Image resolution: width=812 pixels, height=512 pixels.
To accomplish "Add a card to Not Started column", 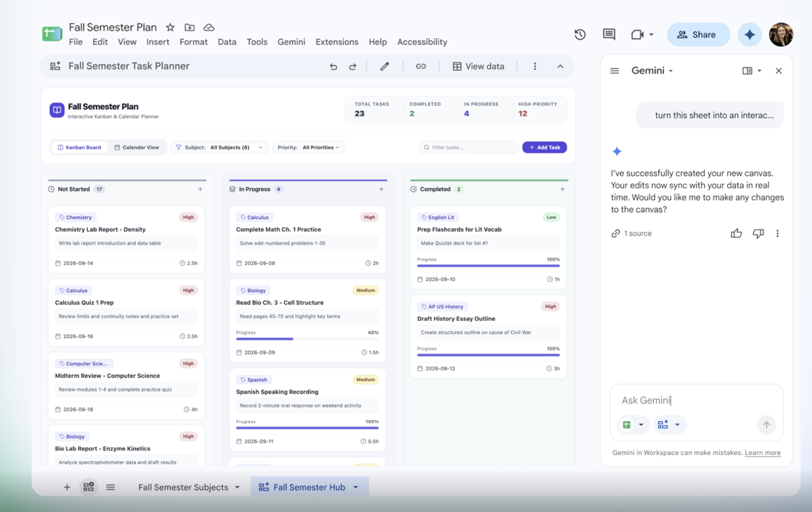I will (200, 189).
